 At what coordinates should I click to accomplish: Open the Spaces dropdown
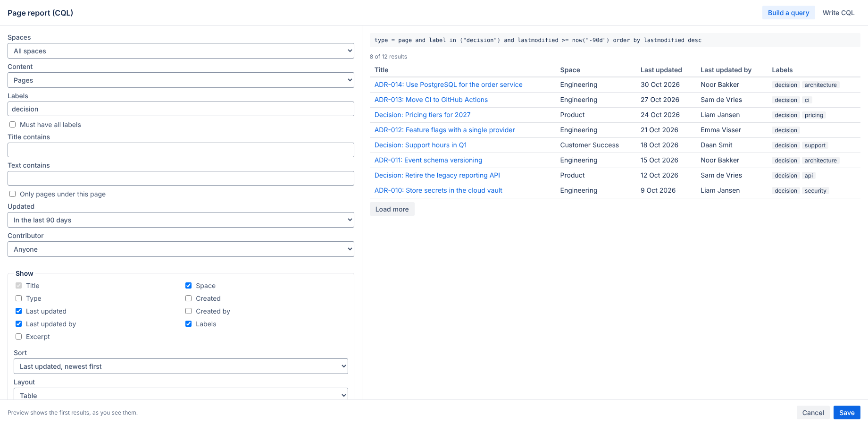coord(181,51)
